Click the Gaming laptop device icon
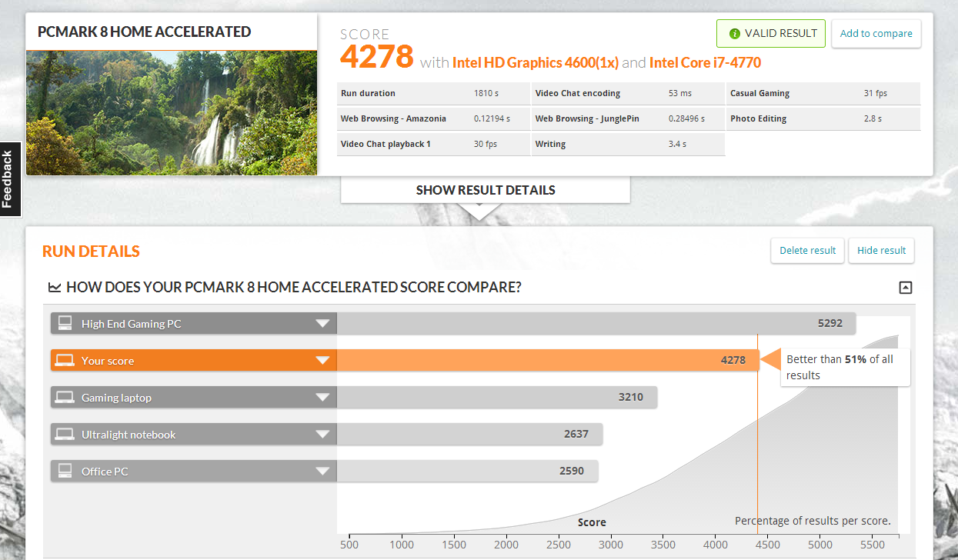Image resolution: width=958 pixels, height=560 pixels. click(65, 398)
